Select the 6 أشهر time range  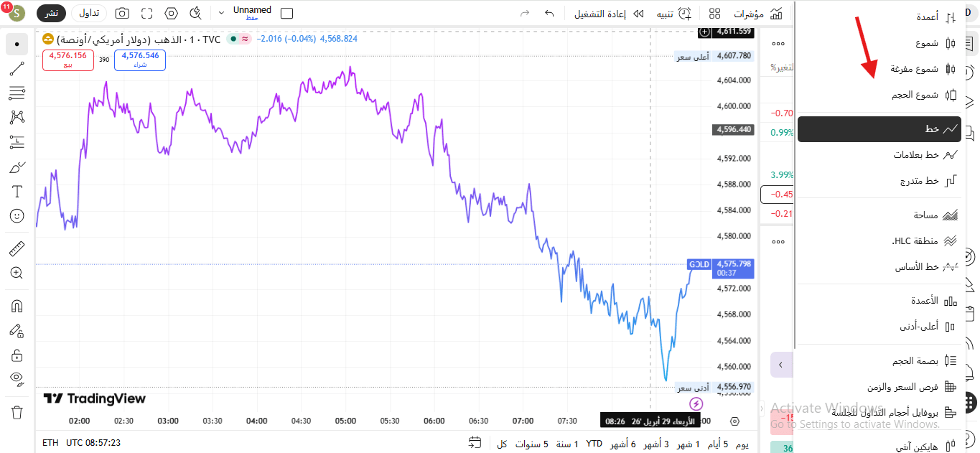(623, 444)
